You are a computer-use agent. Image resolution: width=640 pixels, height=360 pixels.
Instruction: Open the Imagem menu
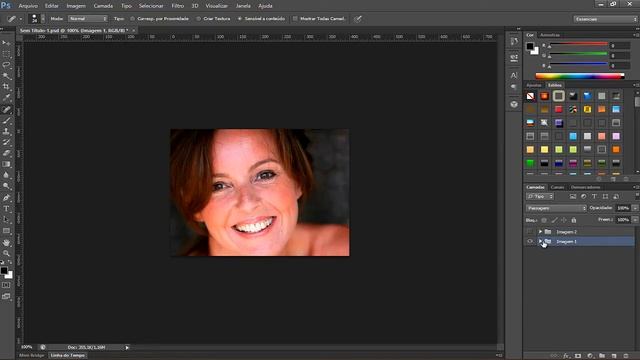click(76, 6)
